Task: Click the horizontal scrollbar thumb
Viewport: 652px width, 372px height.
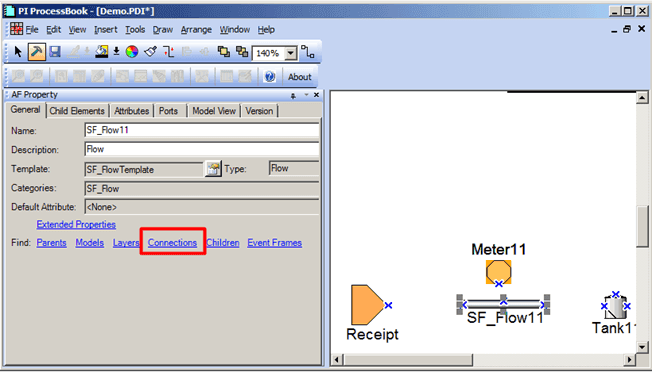Action: (x=408, y=360)
